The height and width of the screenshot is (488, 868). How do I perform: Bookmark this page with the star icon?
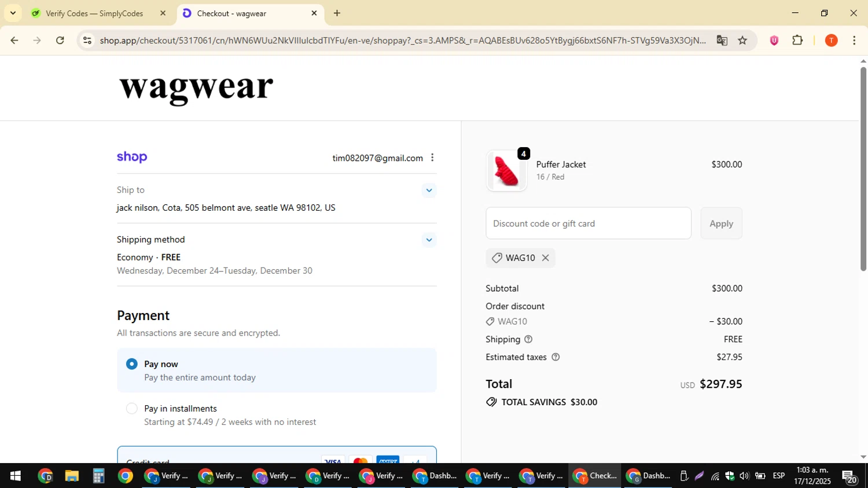tap(742, 41)
